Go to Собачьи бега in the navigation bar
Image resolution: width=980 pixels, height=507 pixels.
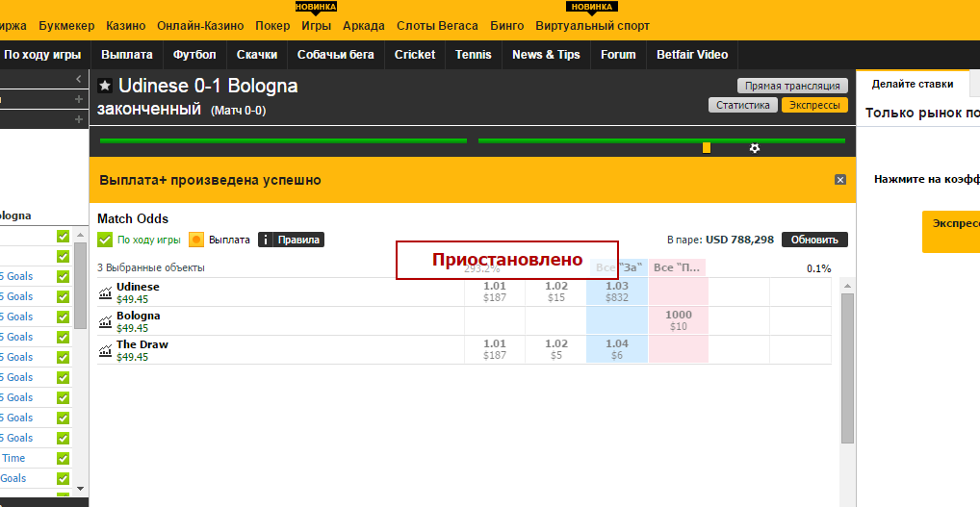(336, 55)
